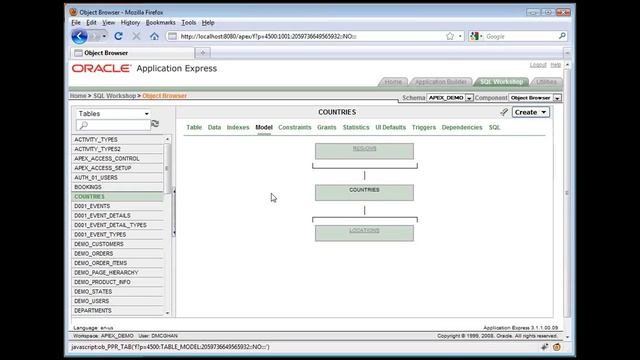Click the search magnifier in Google box
Image resolution: width=640 pixels, height=360 pixels.
point(562,36)
